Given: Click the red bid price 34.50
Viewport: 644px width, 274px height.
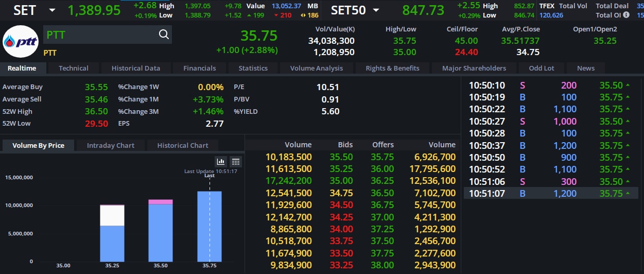Looking at the screenshot, I should (341, 205).
